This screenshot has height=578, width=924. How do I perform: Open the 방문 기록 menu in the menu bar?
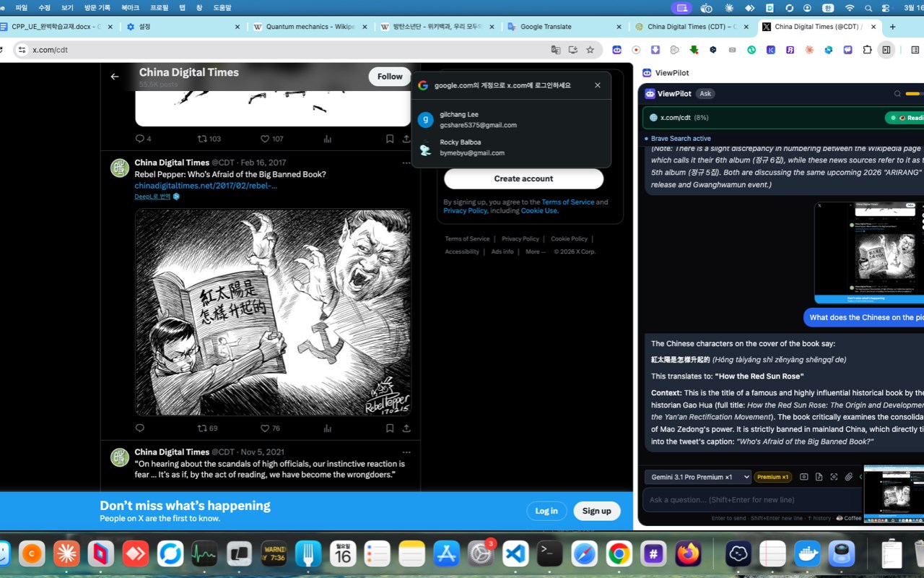click(97, 8)
